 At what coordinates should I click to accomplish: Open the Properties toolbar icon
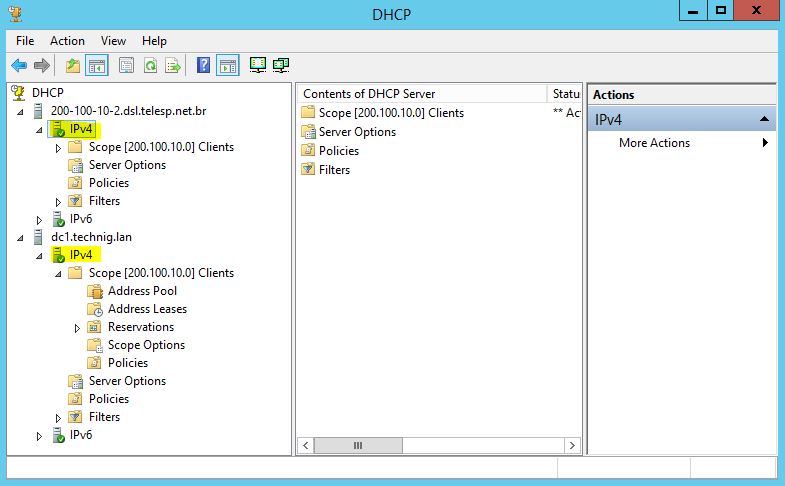point(127,65)
